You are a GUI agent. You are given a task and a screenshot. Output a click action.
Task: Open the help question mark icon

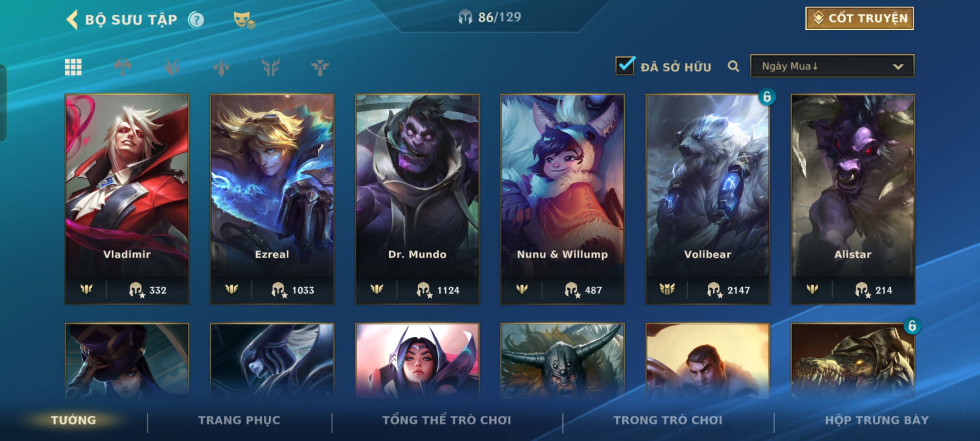tap(196, 20)
